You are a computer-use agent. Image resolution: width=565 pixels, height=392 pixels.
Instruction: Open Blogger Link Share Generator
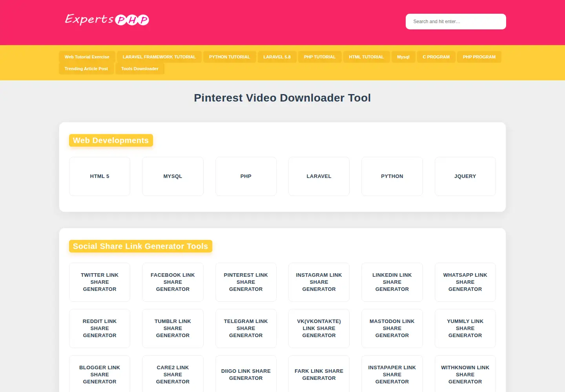pyautogui.click(x=100, y=374)
